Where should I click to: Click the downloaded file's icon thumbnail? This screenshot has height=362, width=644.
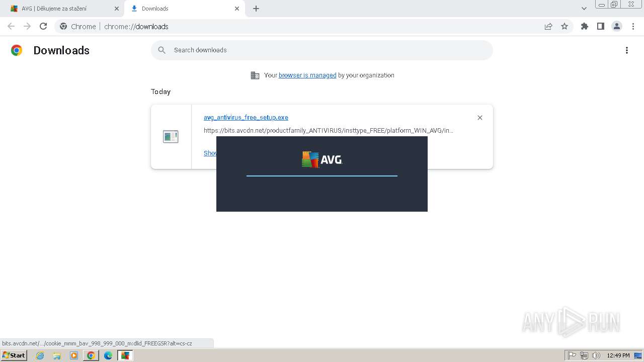tap(171, 136)
